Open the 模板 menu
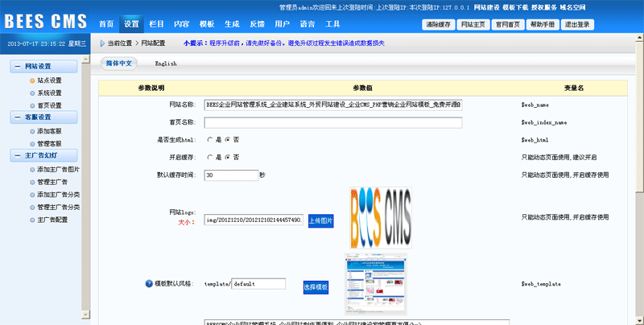 coord(207,24)
